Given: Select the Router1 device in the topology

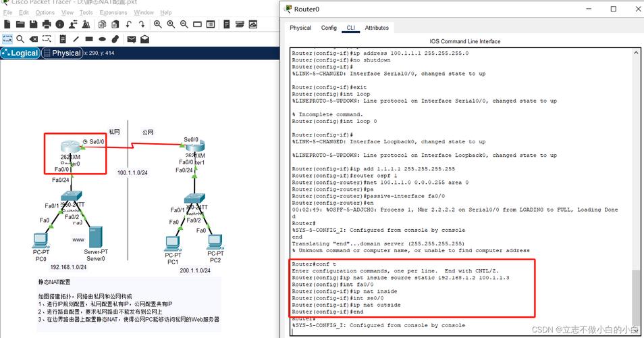Looking at the screenshot, I should coord(196,146).
